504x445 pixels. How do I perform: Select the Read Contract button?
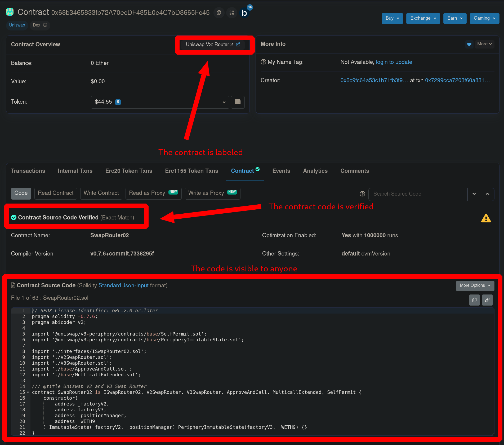[56, 193]
